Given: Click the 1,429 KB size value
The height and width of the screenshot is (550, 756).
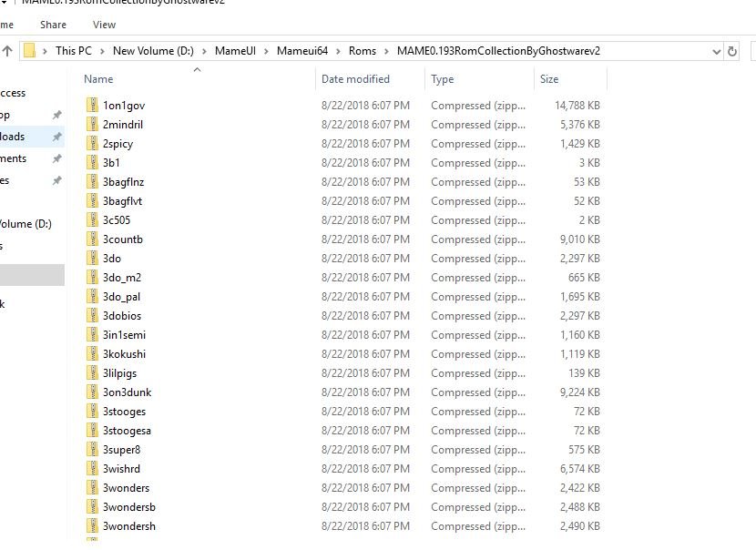Looking at the screenshot, I should 580,144.
